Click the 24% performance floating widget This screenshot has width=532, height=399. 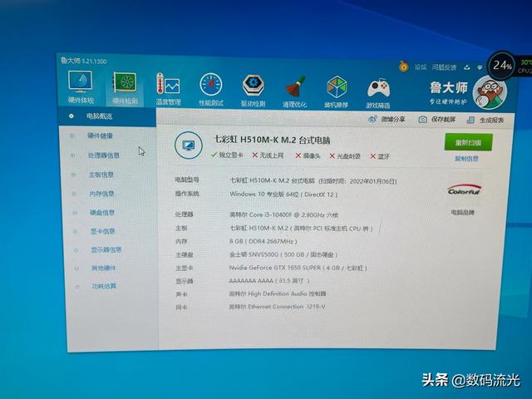tap(502, 65)
